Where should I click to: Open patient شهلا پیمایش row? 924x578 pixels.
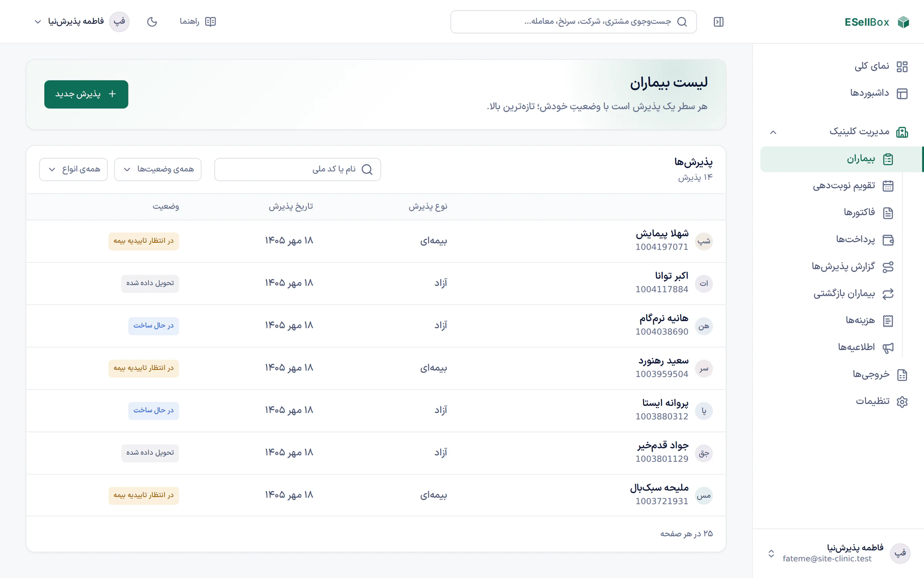coord(376,241)
